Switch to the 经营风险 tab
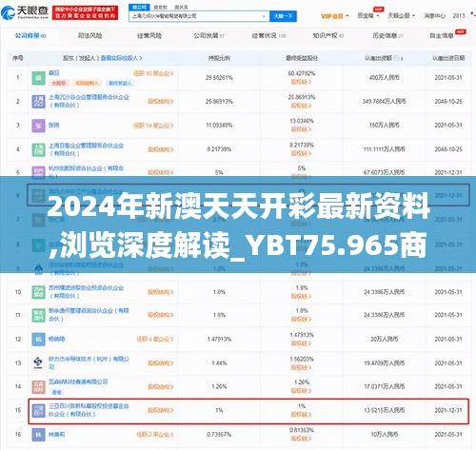The width and height of the screenshot is (476, 450). pos(149,35)
